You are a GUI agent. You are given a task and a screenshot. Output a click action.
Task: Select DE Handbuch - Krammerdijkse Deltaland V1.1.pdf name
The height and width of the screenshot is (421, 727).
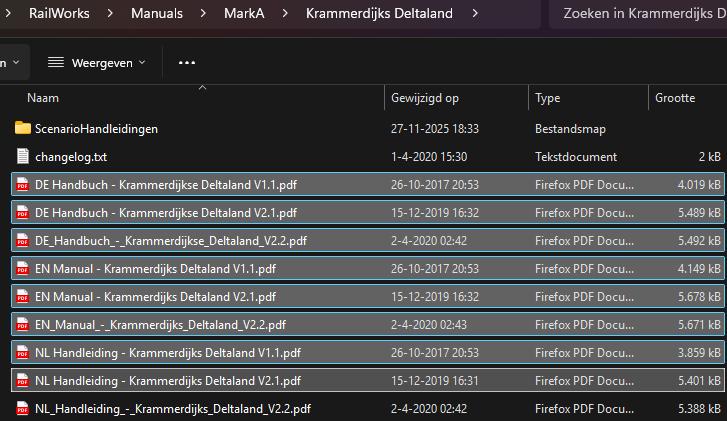(166, 185)
